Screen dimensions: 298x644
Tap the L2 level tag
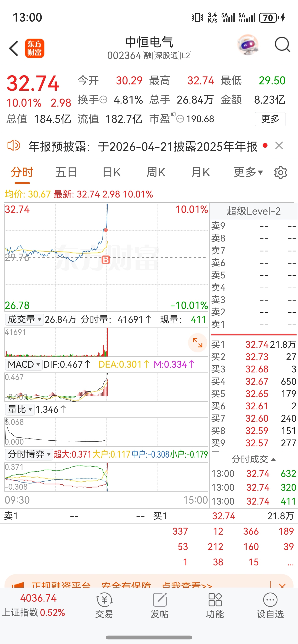pyautogui.click(x=186, y=55)
